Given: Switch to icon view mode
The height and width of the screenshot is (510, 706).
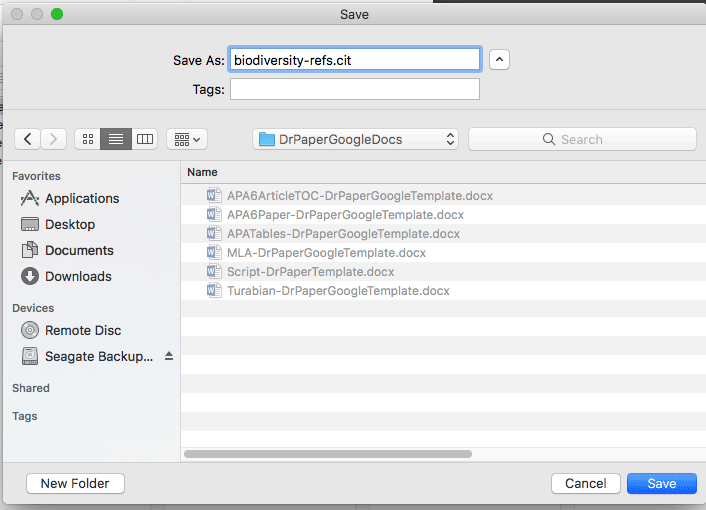Looking at the screenshot, I should pos(88,139).
